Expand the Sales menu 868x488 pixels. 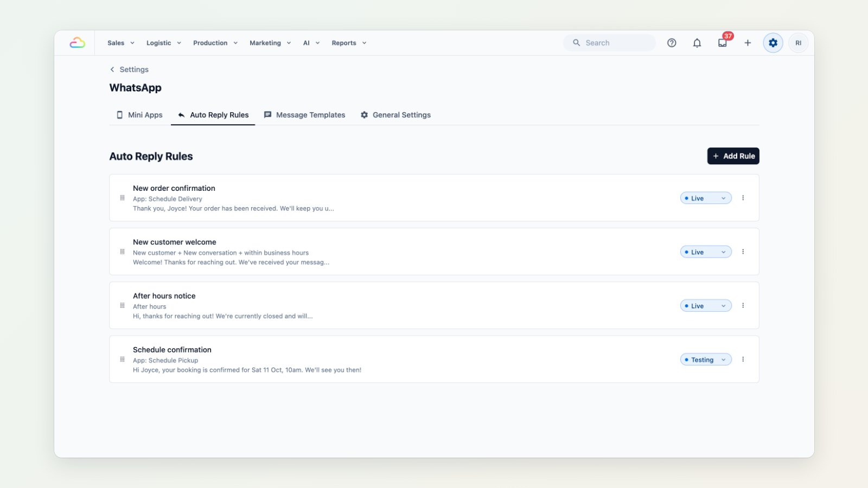click(120, 43)
